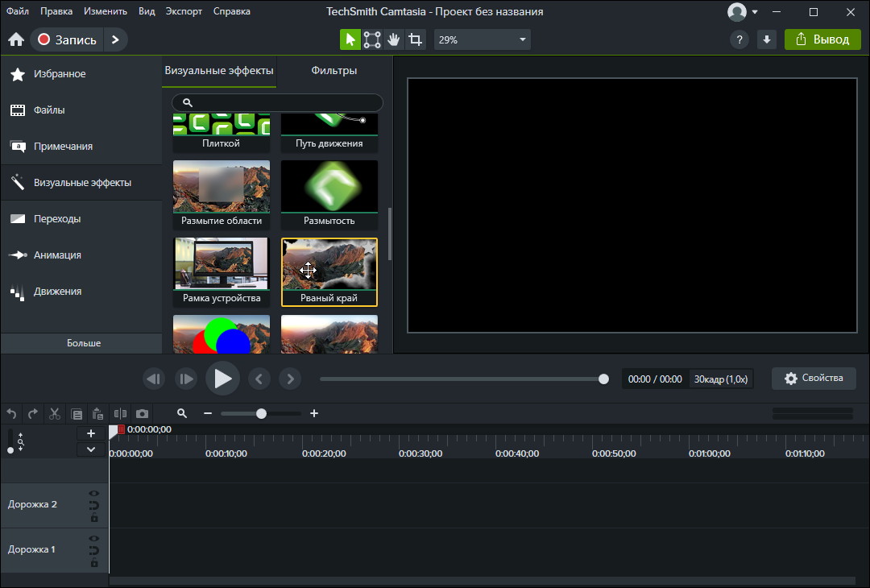This screenshot has width=870, height=588.
Task: Open the Вид menu
Action: pos(147,11)
